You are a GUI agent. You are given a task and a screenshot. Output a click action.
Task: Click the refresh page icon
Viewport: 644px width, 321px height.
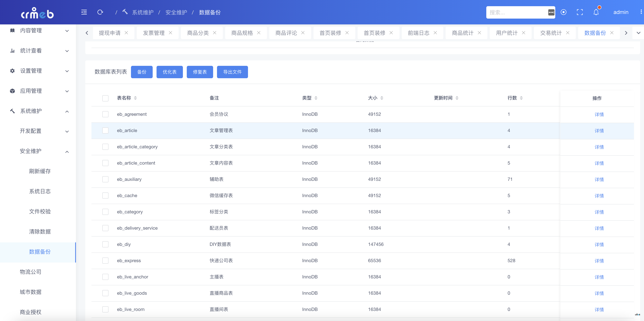point(100,12)
